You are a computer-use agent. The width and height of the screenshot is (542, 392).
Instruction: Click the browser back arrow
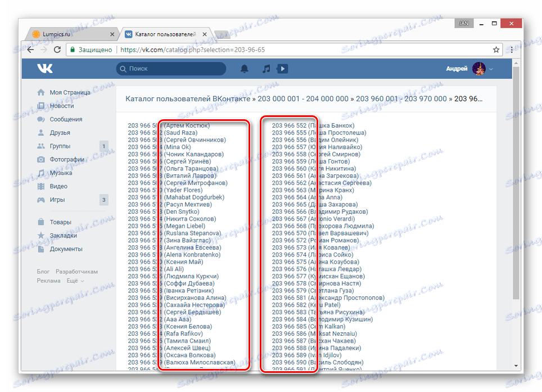click(x=30, y=49)
